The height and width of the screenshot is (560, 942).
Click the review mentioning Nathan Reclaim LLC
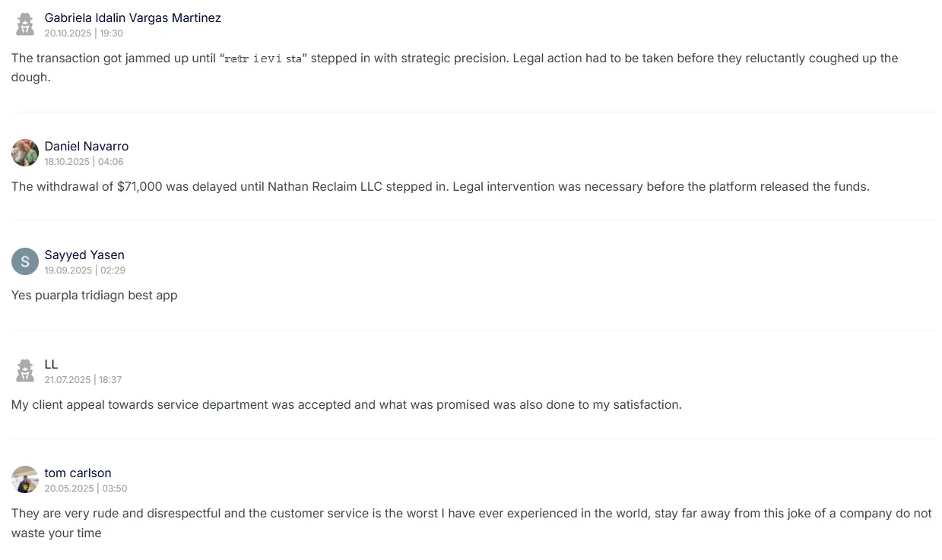440,186
